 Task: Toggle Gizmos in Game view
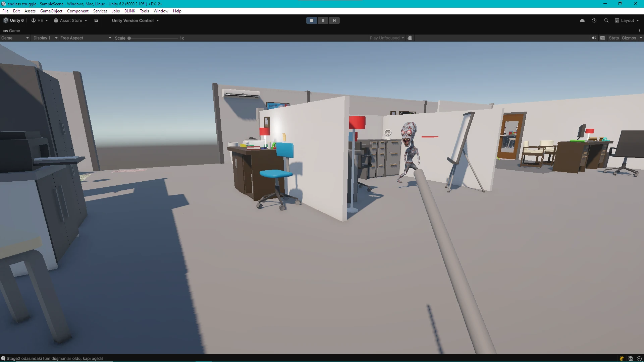point(629,38)
